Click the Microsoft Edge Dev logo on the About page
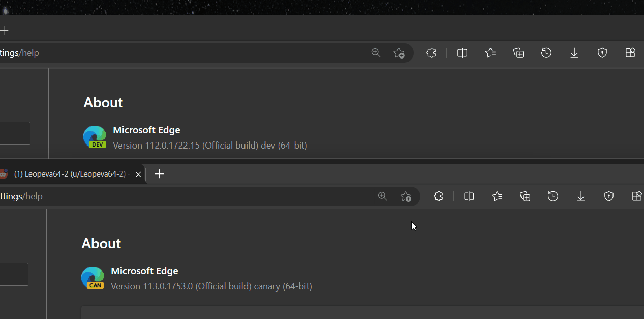644x319 pixels. coord(95,136)
